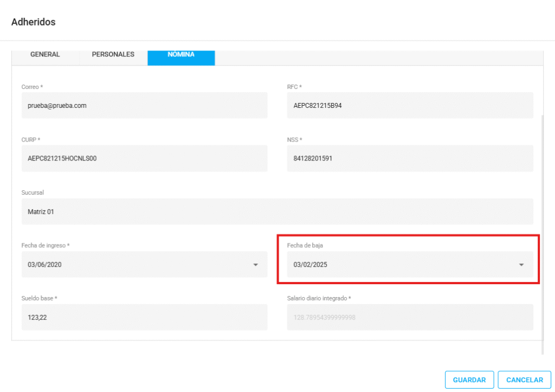Viewport: 555px width, 392px height.
Task: Click the 03/02/2025 date value
Action: coord(310,265)
